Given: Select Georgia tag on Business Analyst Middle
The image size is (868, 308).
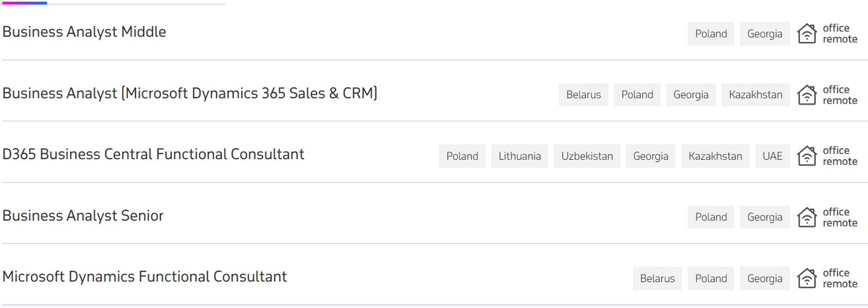Looking at the screenshot, I should (x=765, y=33).
